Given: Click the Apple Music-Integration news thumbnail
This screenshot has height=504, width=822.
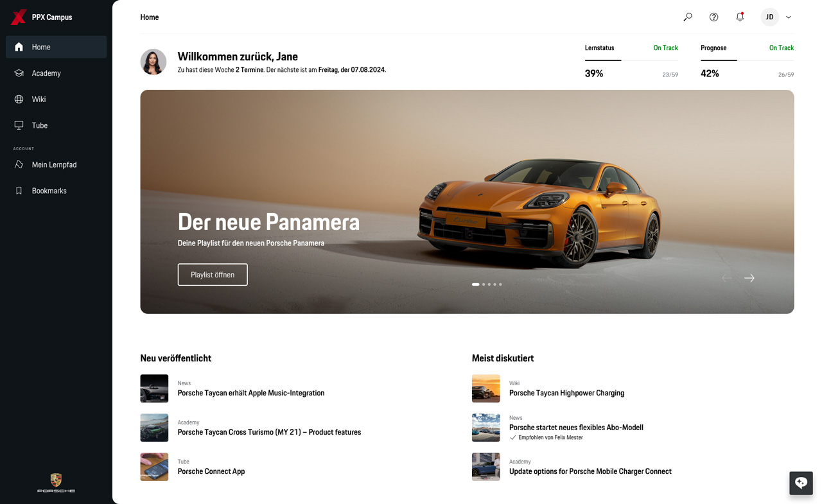Looking at the screenshot, I should pos(154,388).
